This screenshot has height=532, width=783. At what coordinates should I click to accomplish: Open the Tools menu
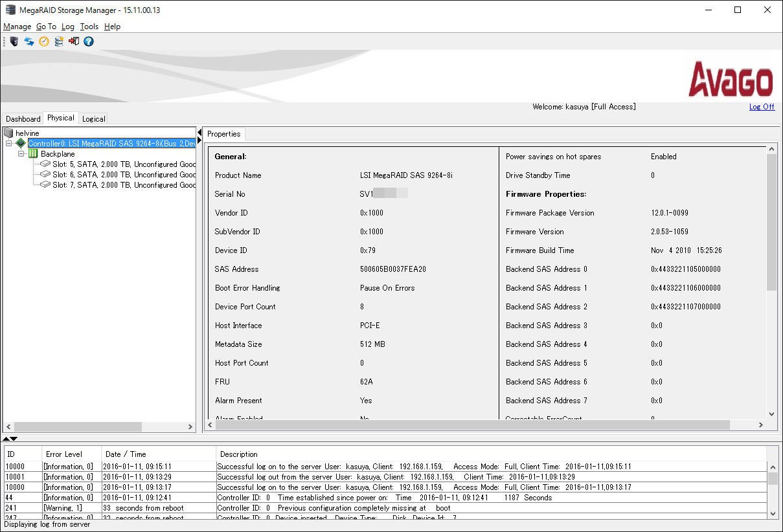pos(89,27)
